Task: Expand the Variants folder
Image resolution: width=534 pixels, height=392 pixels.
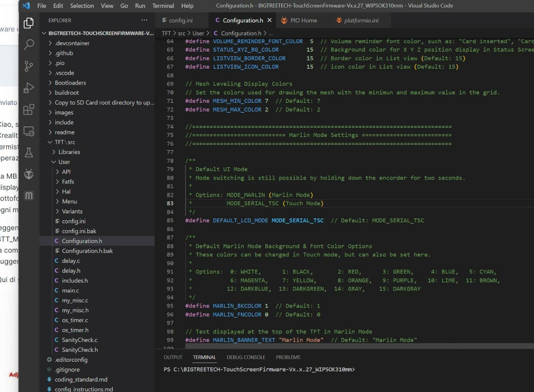Action: click(x=72, y=211)
